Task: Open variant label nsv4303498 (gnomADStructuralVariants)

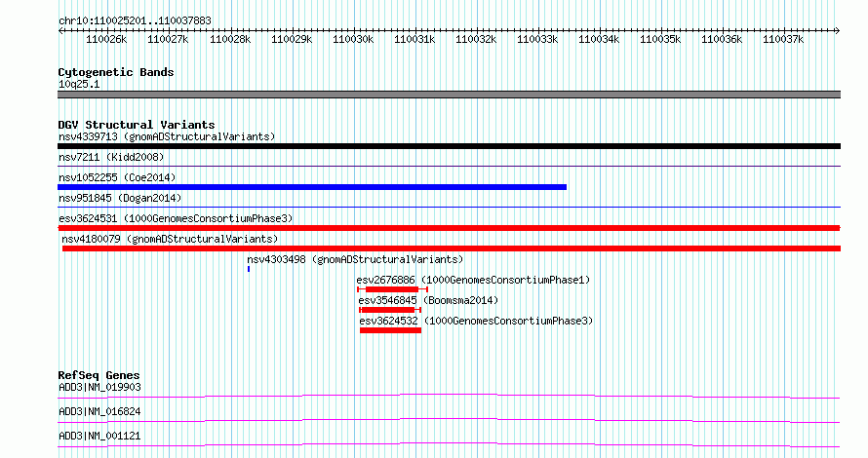Action: tap(355, 259)
